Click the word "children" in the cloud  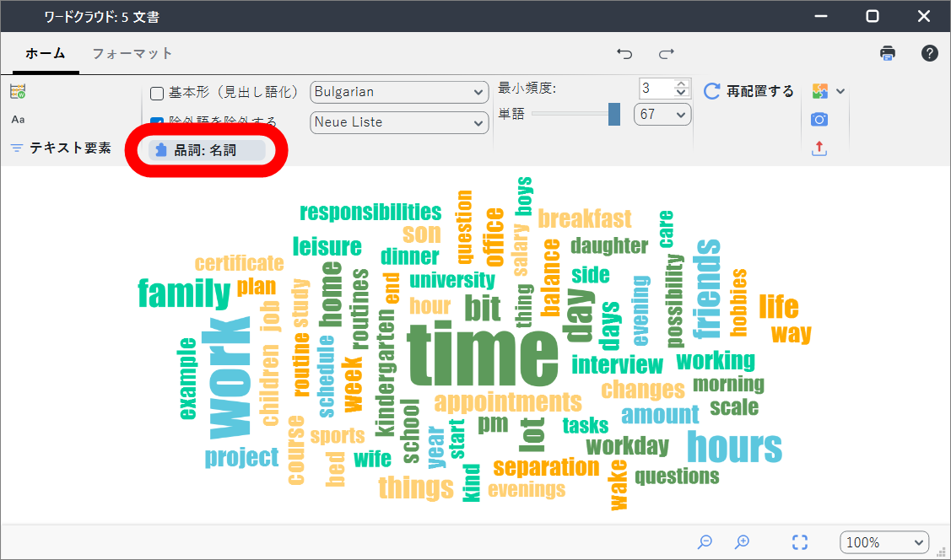(x=270, y=385)
